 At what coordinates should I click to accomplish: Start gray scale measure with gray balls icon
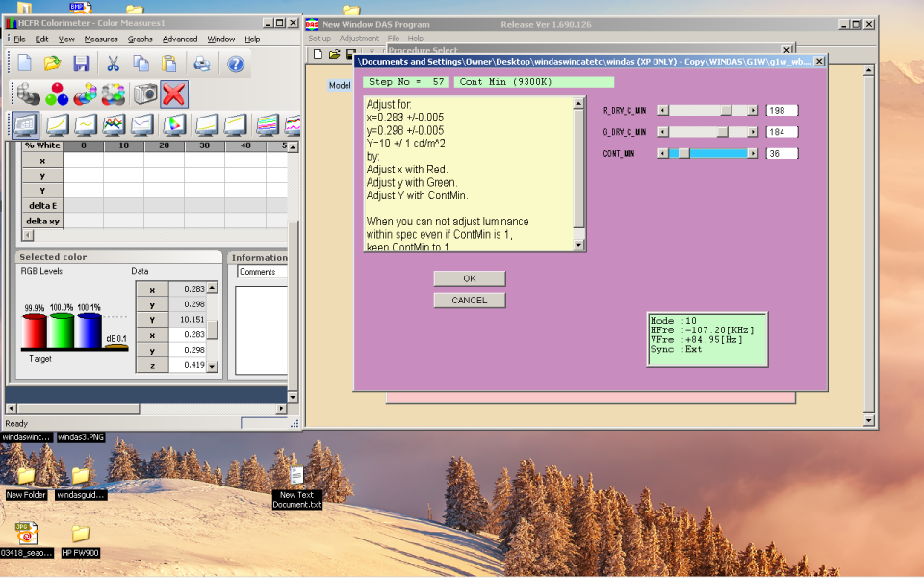click(x=28, y=93)
